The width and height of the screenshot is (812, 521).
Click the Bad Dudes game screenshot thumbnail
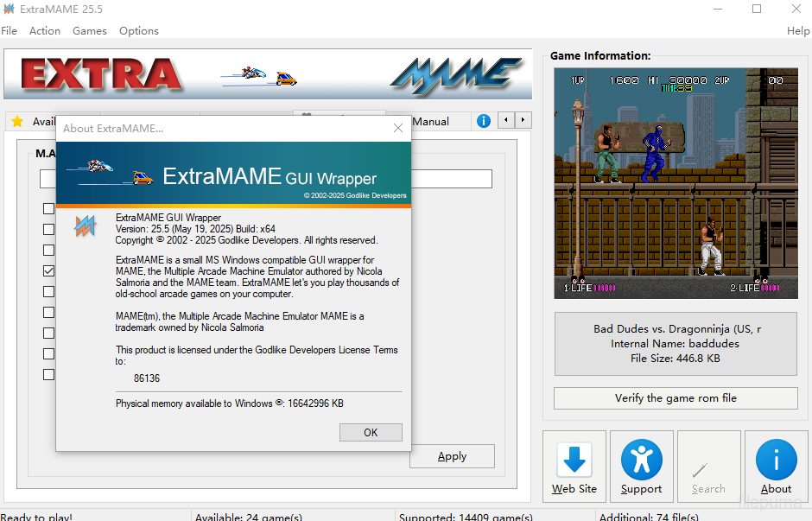(x=676, y=183)
